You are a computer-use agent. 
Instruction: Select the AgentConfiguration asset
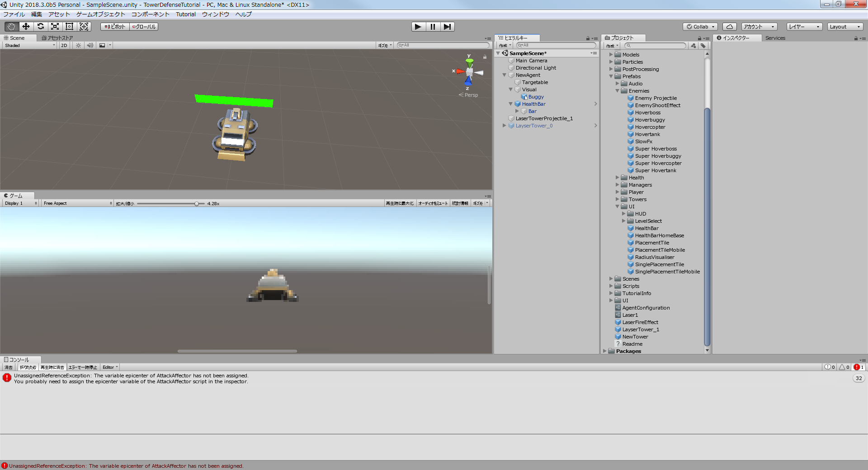point(646,308)
